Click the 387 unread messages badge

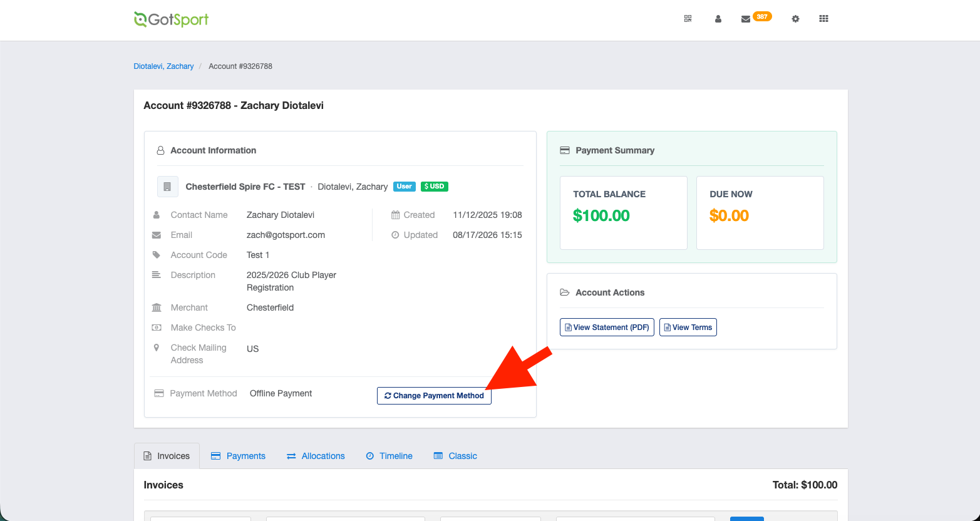pyautogui.click(x=762, y=16)
